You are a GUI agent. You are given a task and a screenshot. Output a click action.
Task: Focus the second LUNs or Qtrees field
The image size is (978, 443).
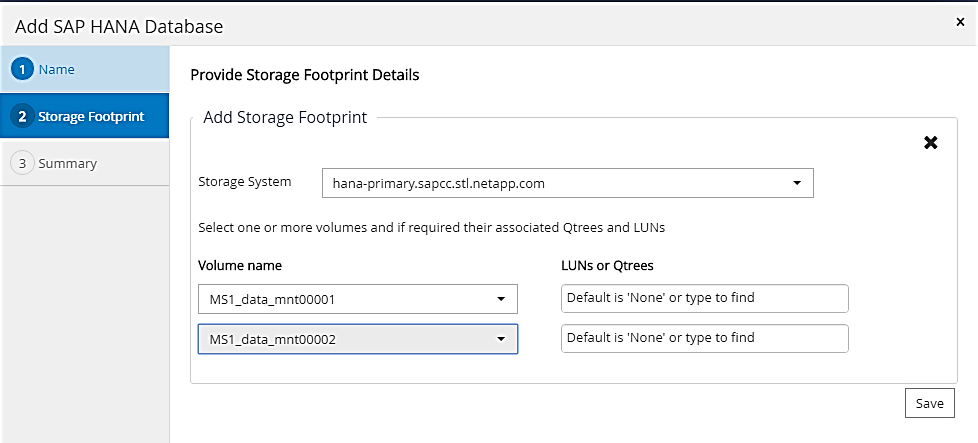pos(704,338)
